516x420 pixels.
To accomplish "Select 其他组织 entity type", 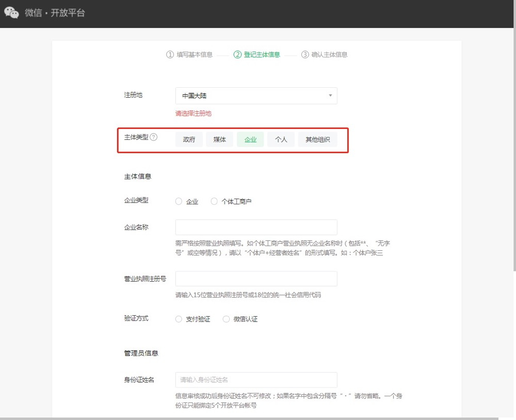I will coord(317,139).
